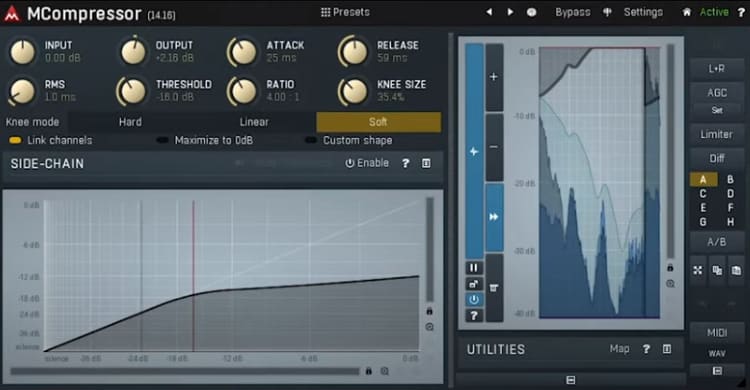This screenshot has width=750, height=390.
Task: Go to the previous preset arrow
Action: click(489, 12)
